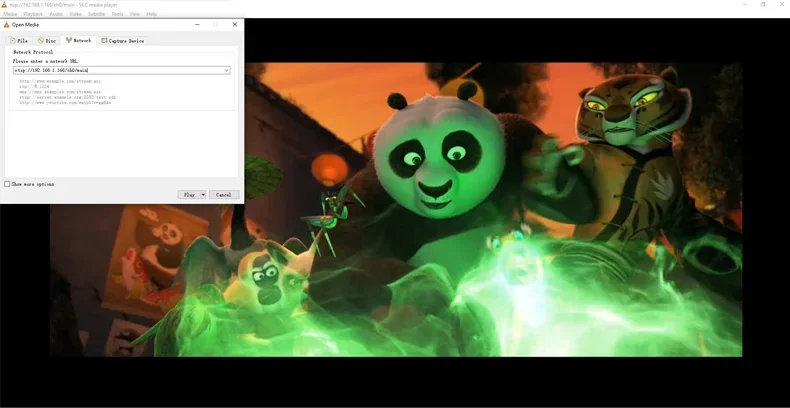Click inside the network URL field
The height and width of the screenshot is (408, 790).
[x=115, y=71]
